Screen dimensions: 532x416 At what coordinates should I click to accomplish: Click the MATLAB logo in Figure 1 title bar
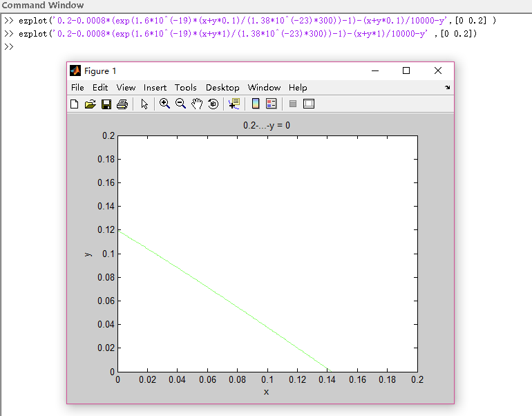[x=75, y=70]
